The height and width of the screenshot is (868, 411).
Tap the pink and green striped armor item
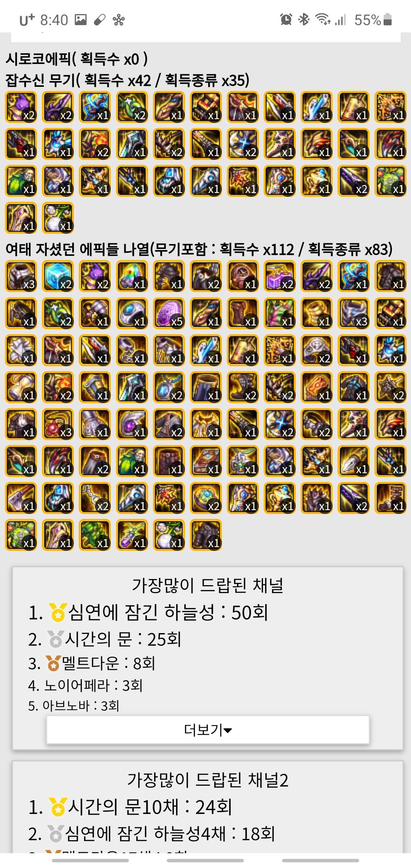279,313
